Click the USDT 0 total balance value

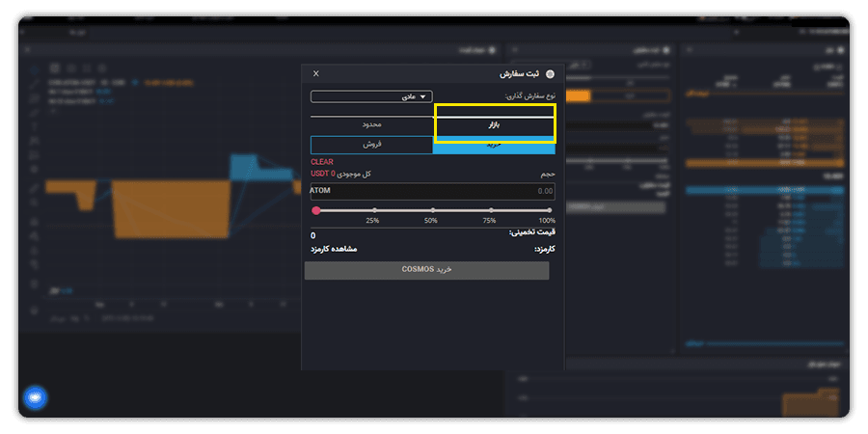[323, 174]
